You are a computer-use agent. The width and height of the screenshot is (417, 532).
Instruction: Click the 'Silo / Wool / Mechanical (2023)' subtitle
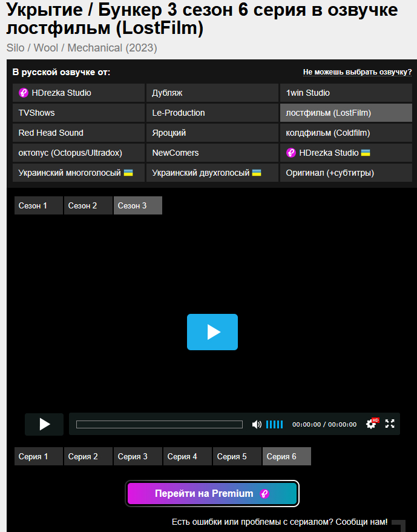82,48
